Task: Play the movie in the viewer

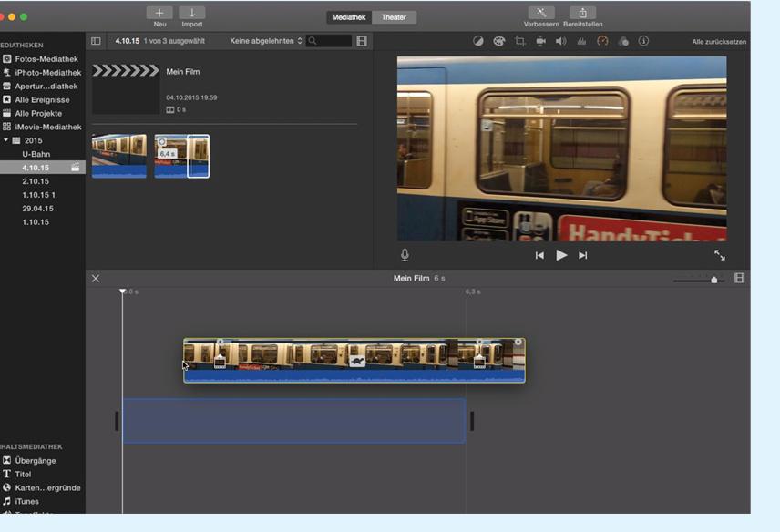Action: (x=561, y=255)
